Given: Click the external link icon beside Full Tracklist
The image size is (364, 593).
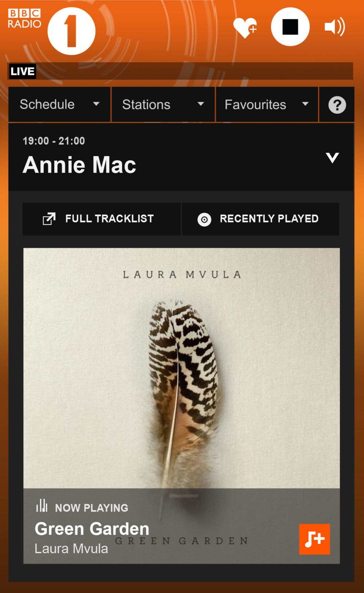Looking at the screenshot, I should 49,219.
